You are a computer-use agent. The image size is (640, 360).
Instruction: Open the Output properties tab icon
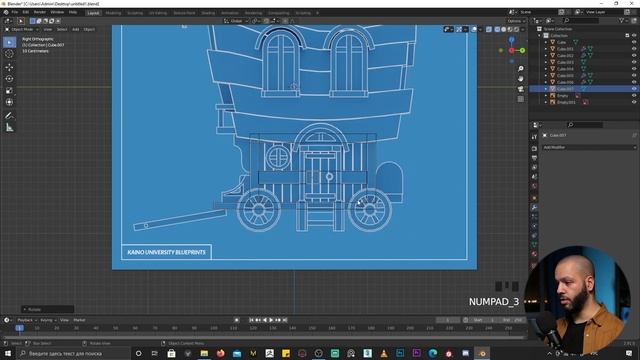pyautogui.click(x=534, y=158)
